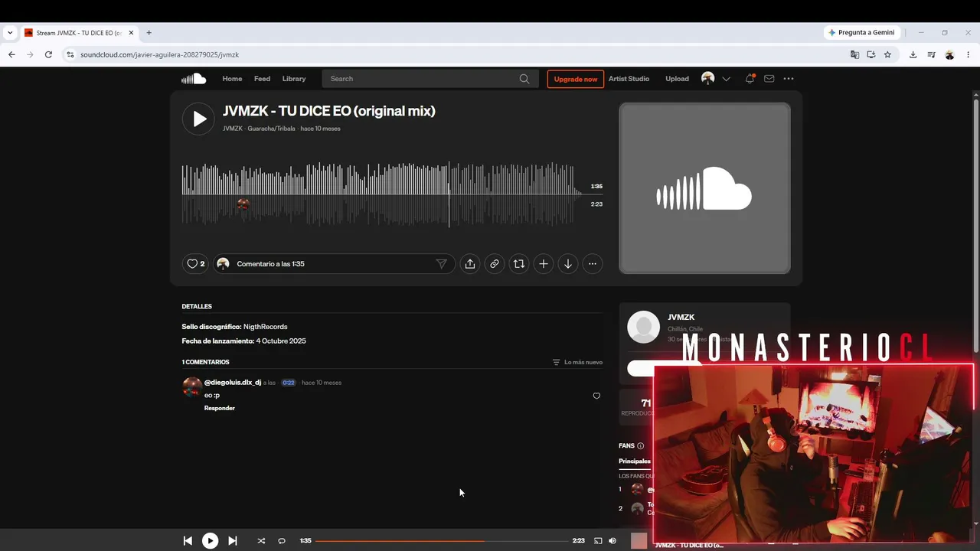Open the diegoluis.dlx_dj commenter avatar

pyautogui.click(x=191, y=387)
